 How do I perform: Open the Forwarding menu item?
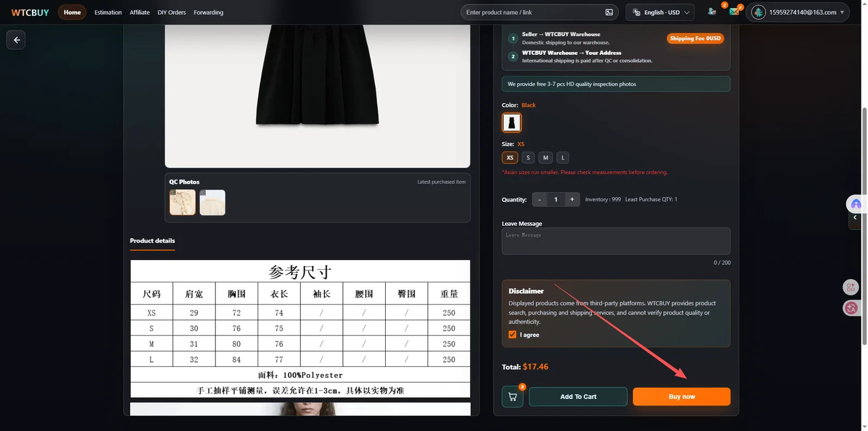[208, 12]
